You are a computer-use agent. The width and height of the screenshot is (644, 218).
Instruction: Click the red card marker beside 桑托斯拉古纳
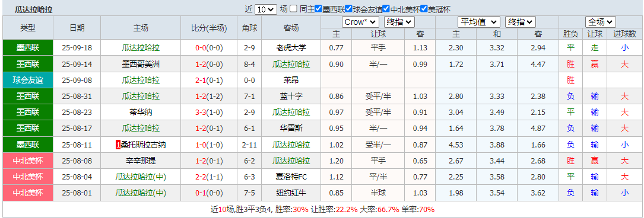(118, 145)
